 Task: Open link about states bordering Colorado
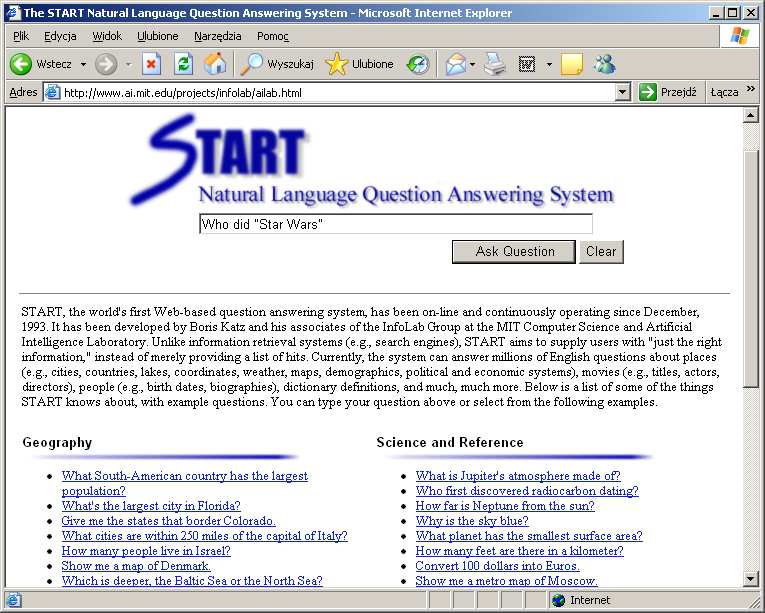pos(168,521)
